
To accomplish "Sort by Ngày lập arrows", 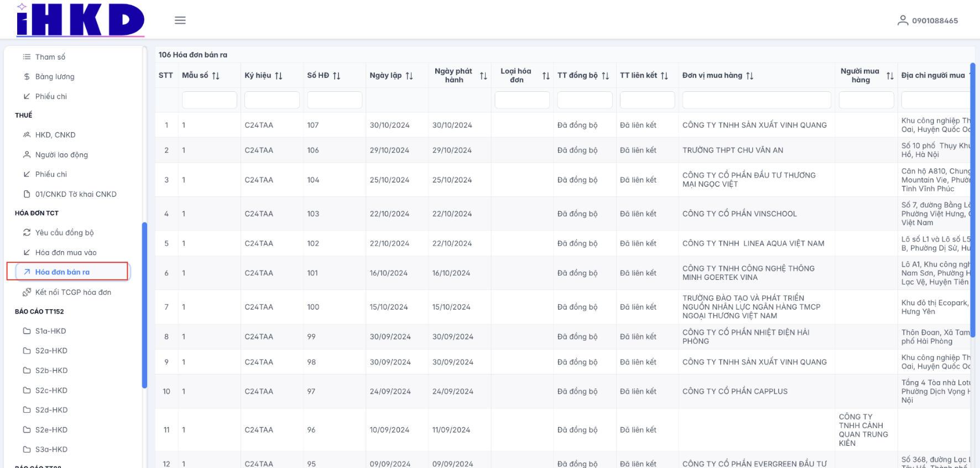I will (x=409, y=76).
